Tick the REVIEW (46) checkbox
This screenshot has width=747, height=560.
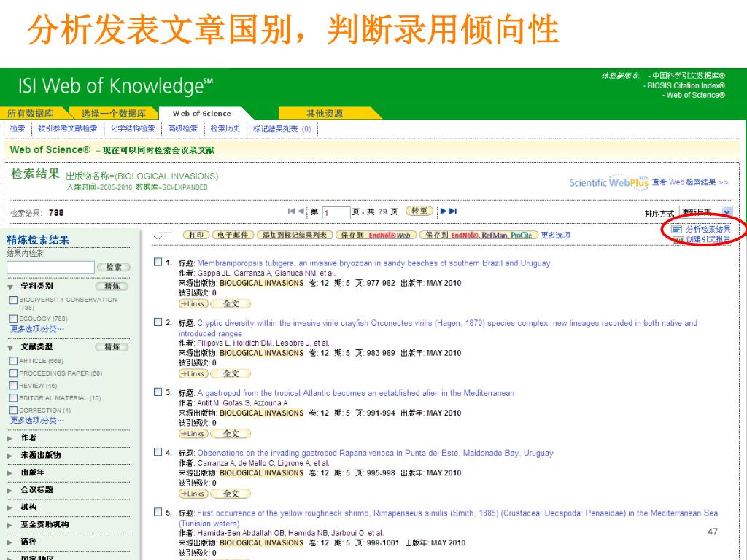pyautogui.click(x=13, y=386)
